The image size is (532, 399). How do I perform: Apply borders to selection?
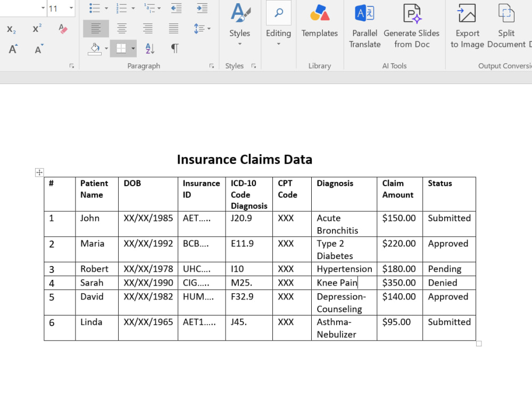pyautogui.click(x=121, y=48)
